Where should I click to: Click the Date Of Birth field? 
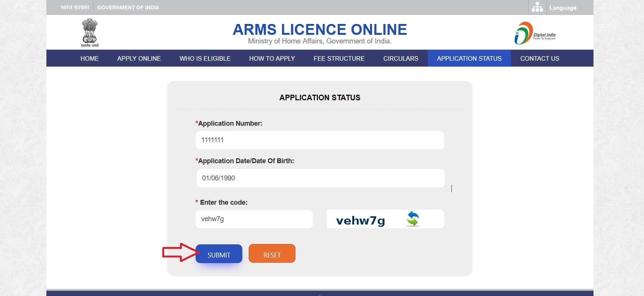pos(320,178)
